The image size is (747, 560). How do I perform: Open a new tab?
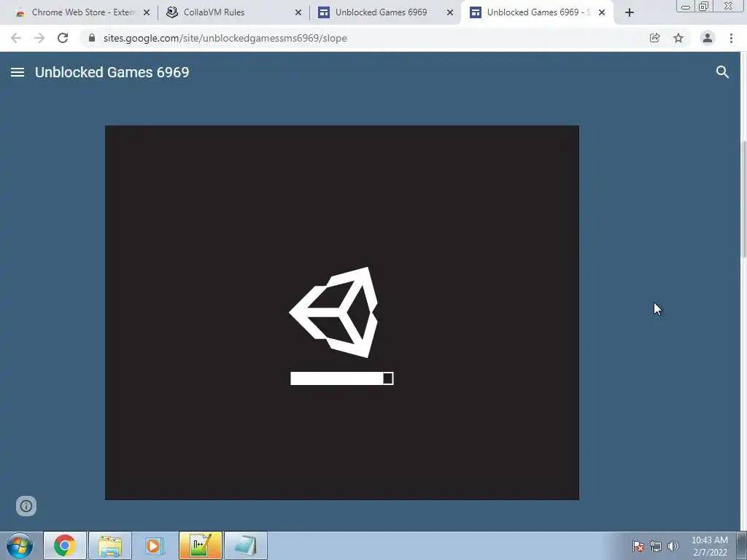(x=630, y=13)
